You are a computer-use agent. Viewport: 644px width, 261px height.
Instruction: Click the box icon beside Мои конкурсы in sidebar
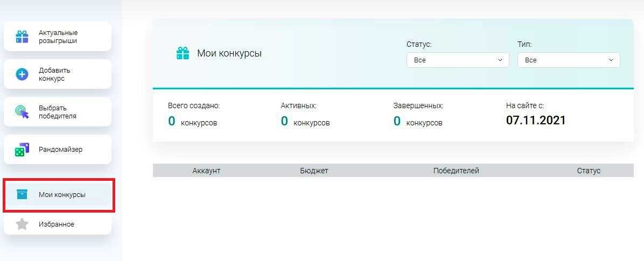pos(22,194)
